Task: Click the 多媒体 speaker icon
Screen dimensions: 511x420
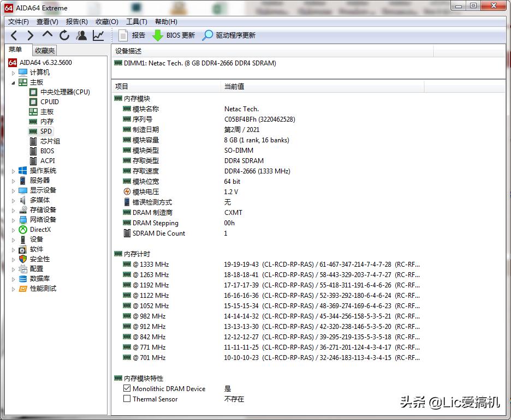Action: tap(22, 200)
